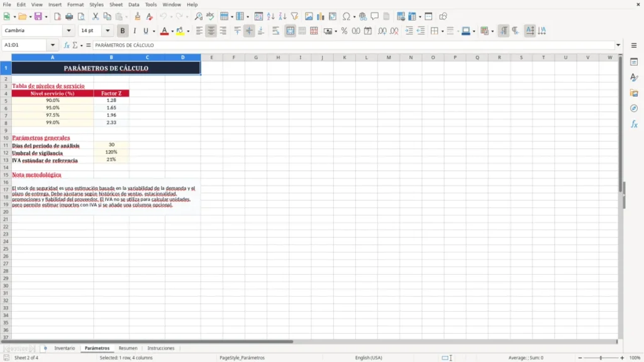Open font color dropdown arrow
The width and height of the screenshot is (644, 362).
click(172, 31)
